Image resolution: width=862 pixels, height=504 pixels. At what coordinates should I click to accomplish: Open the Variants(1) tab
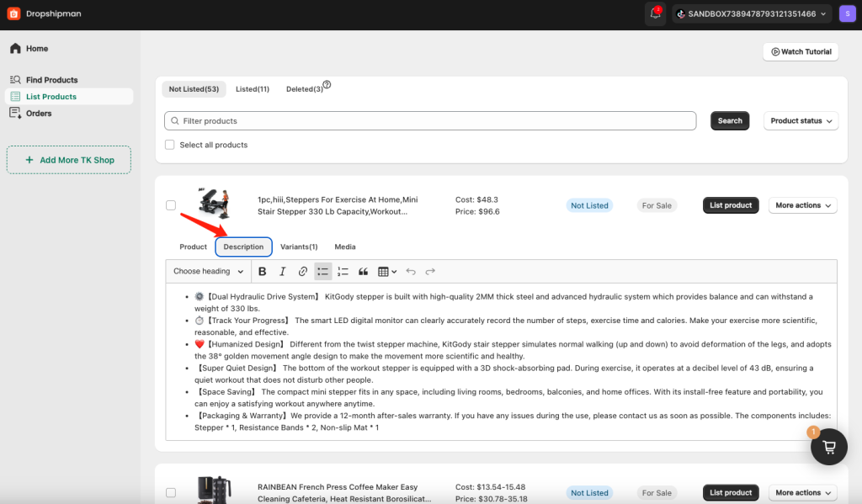pyautogui.click(x=299, y=247)
